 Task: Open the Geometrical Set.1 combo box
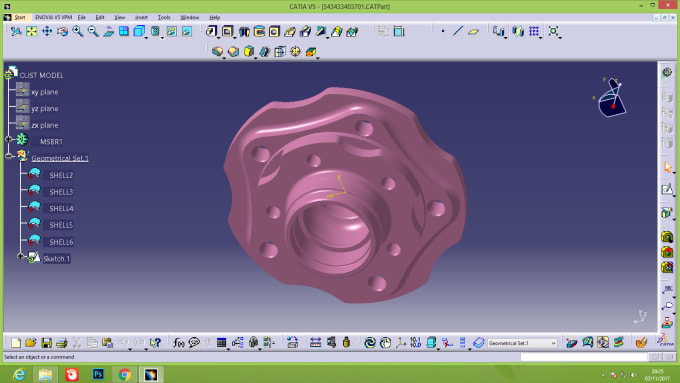(522, 343)
